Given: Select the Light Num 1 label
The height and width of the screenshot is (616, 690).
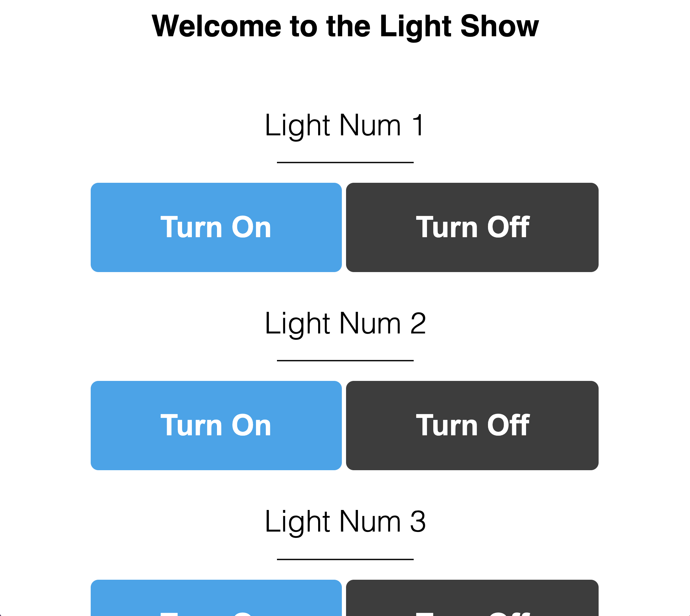Looking at the screenshot, I should tap(345, 126).
